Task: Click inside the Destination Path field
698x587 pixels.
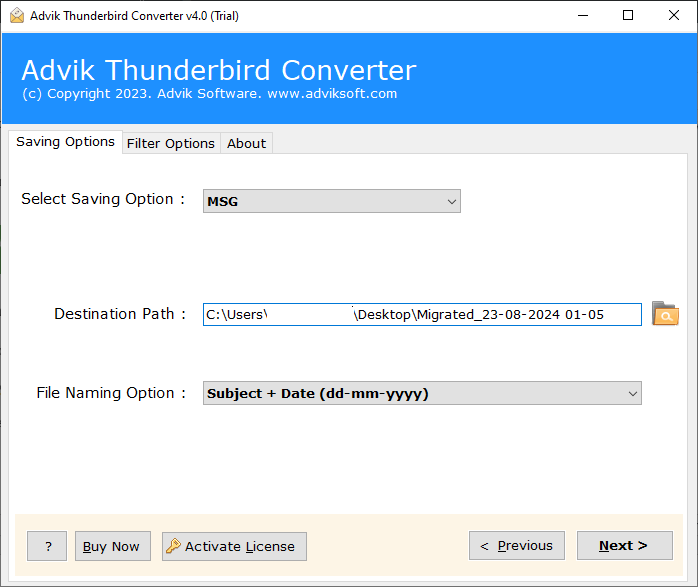Action: pyautogui.click(x=422, y=314)
